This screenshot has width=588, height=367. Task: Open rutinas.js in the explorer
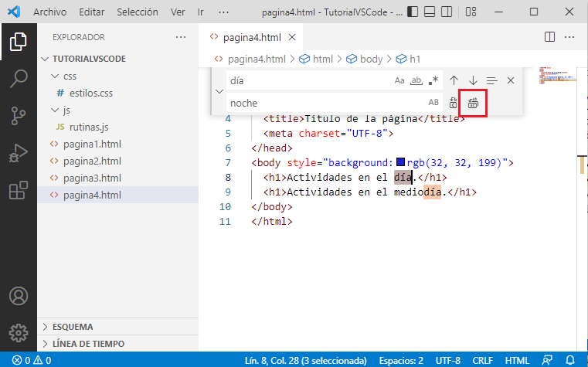117,127
